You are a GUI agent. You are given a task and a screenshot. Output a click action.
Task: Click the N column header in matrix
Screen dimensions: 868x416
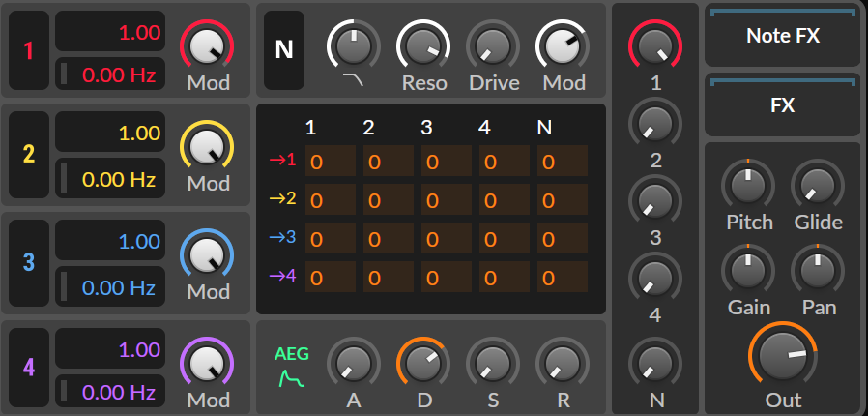[544, 128]
